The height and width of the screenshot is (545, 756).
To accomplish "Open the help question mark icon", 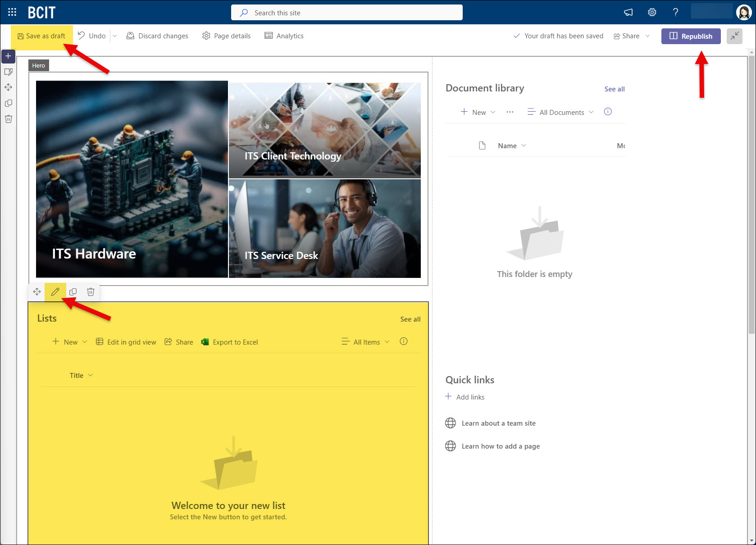I will tap(675, 12).
